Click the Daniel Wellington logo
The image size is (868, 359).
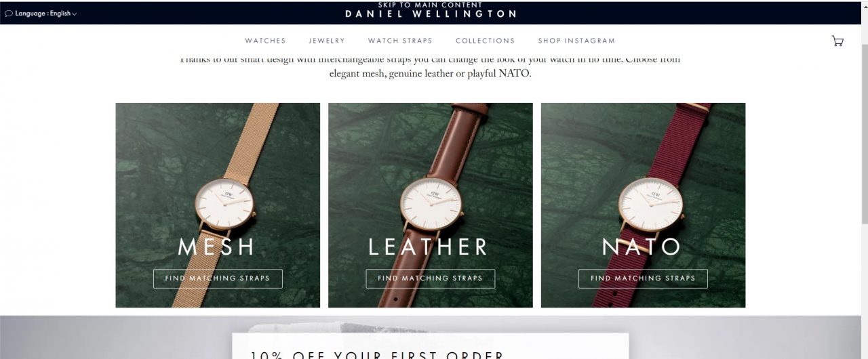[431, 14]
